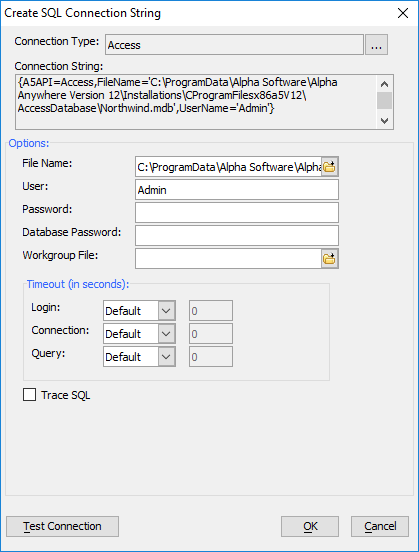
Task: Open the Query timeout dropdown
Action: (x=166, y=357)
